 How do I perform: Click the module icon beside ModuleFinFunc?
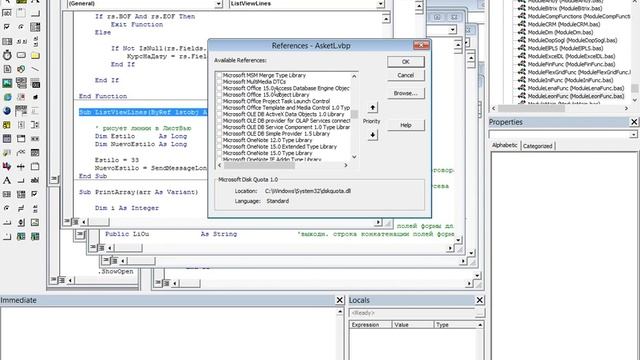point(521,64)
